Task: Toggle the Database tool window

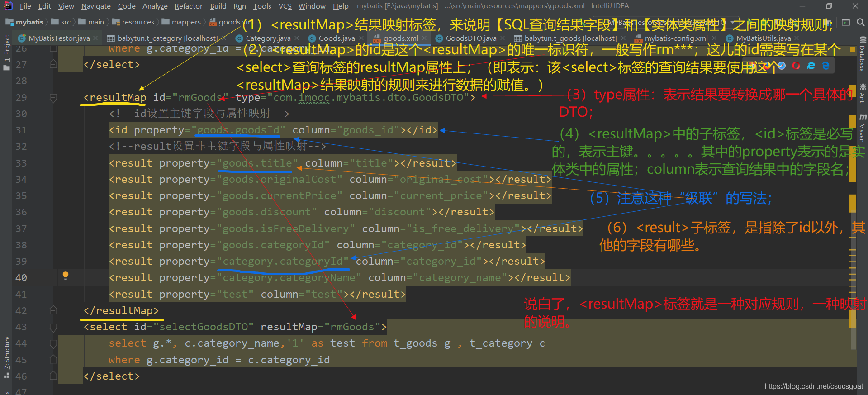Action: 862,54
